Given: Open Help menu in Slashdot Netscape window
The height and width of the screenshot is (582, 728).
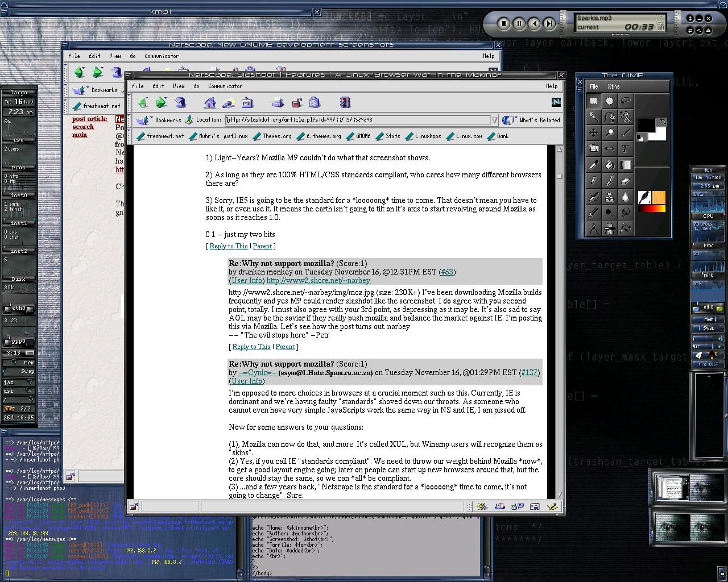Looking at the screenshot, I should point(552,86).
